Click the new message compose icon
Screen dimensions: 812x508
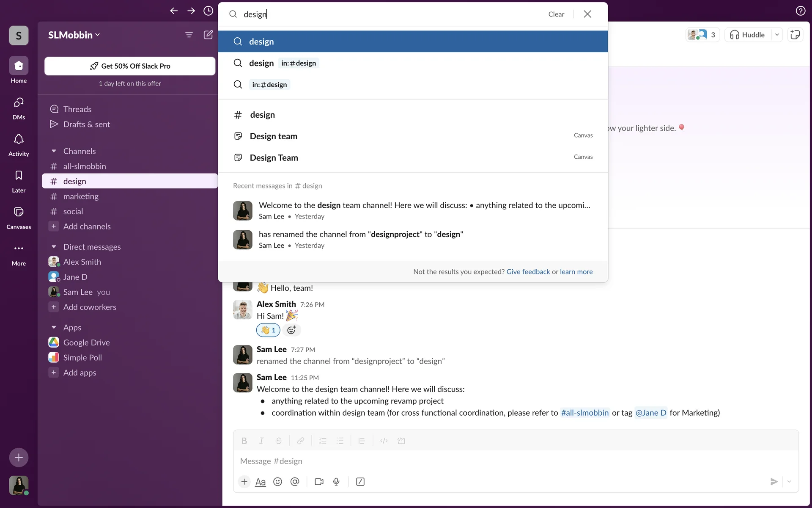click(x=208, y=35)
